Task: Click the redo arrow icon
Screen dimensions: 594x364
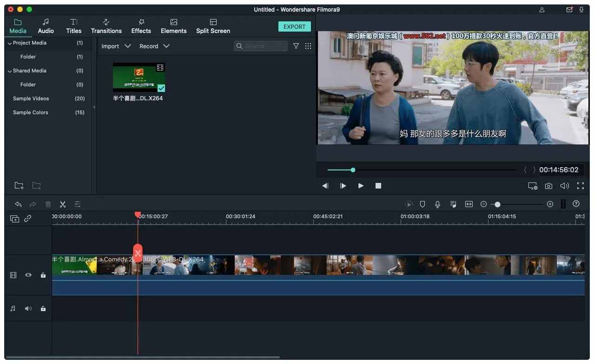Action: tap(33, 204)
